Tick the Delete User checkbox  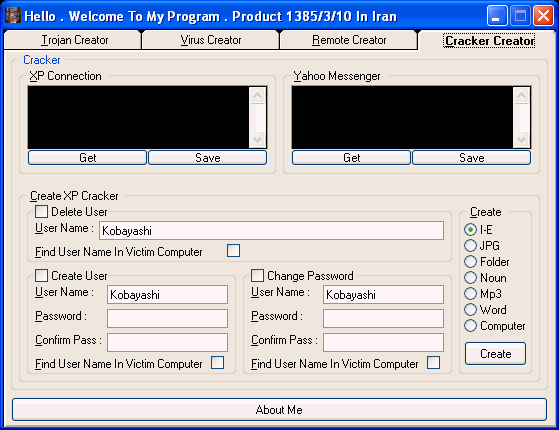[x=41, y=211]
